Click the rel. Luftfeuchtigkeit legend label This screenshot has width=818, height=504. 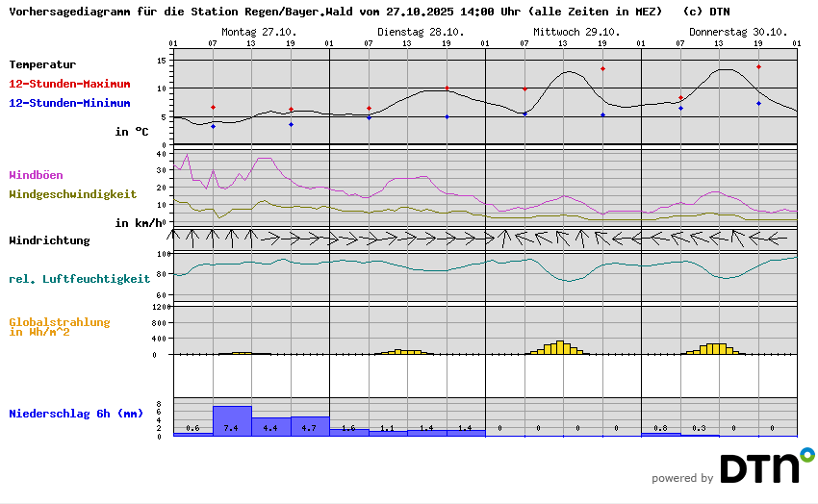tap(79, 279)
